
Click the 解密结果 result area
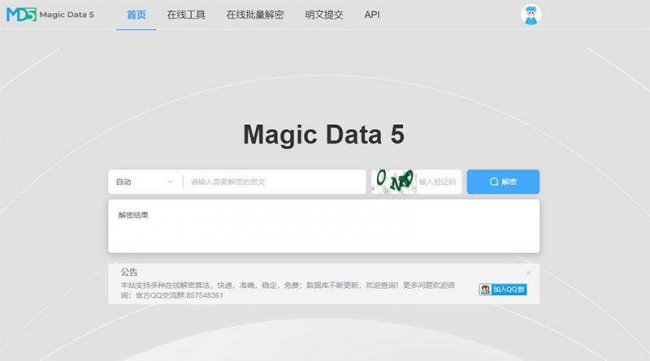324,226
